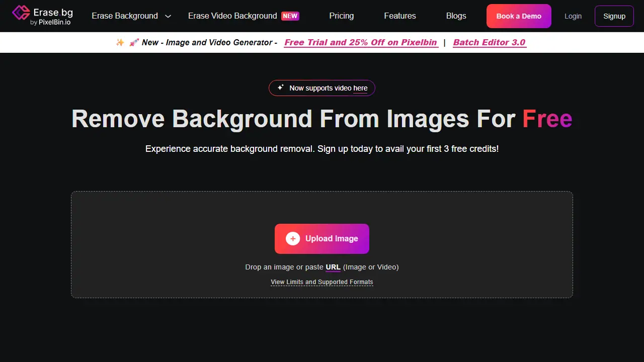The width and height of the screenshot is (644, 362).
Task: Open the Login link
Action: 573,16
